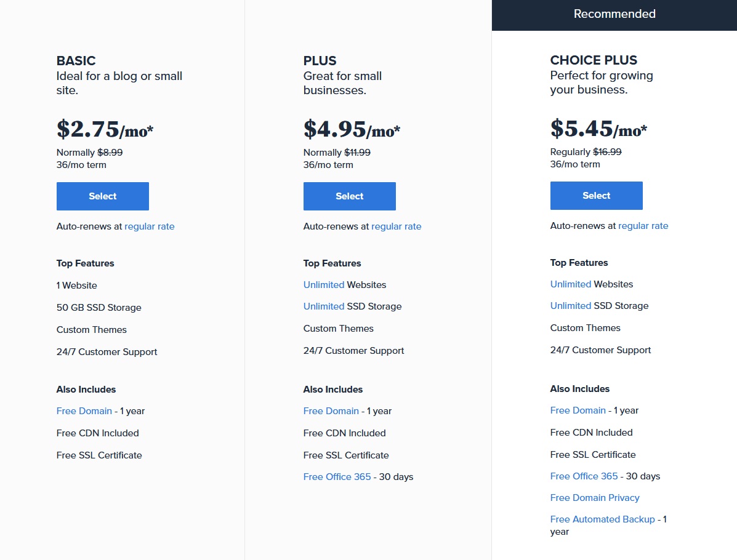This screenshot has height=560, width=737.
Task: Click Unlimited Websites link in Plus plan
Action: coord(323,285)
